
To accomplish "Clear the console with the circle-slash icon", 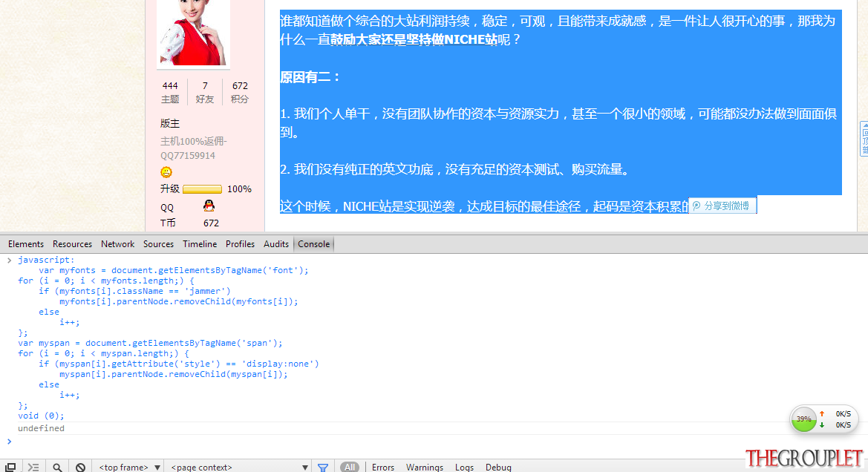I will point(80,467).
